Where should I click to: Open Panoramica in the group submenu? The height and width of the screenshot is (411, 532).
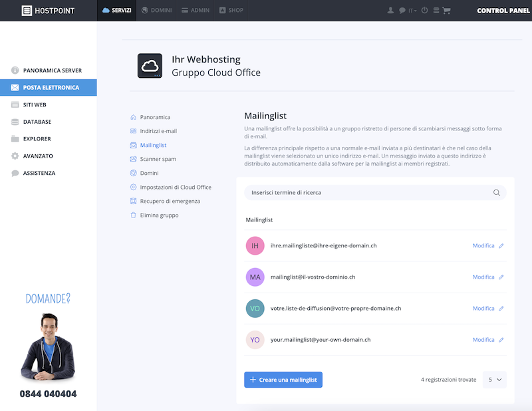click(x=150, y=117)
